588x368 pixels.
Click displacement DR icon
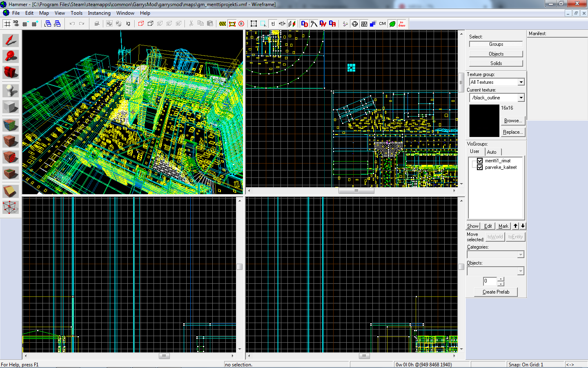332,24
